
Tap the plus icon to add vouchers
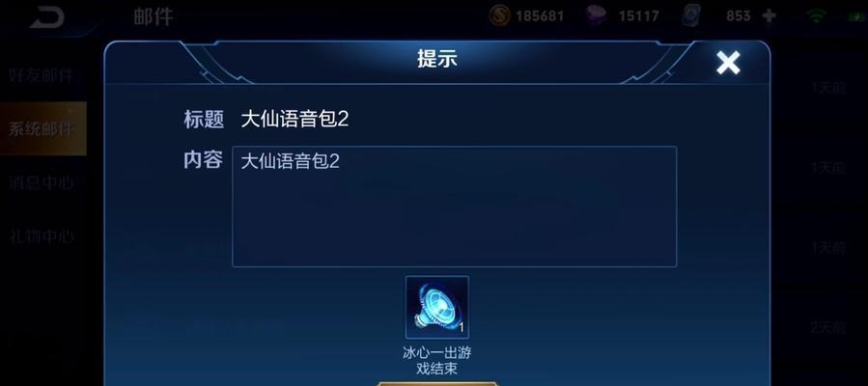click(769, 16)
